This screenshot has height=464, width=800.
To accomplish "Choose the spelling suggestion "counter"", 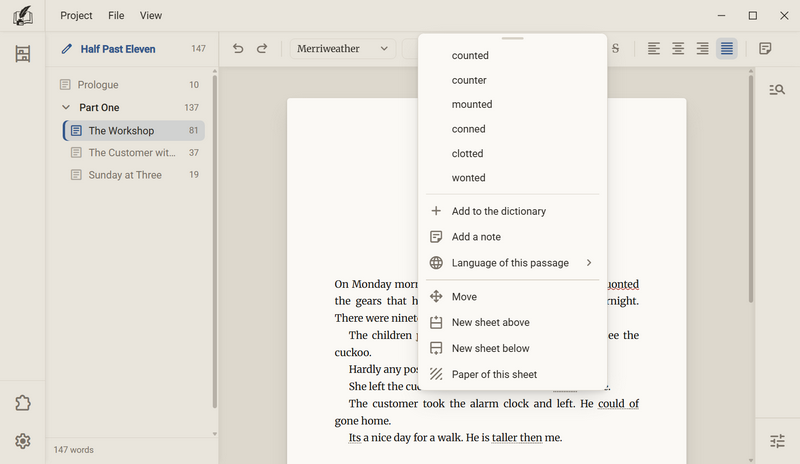I will (x=512, y=80).
